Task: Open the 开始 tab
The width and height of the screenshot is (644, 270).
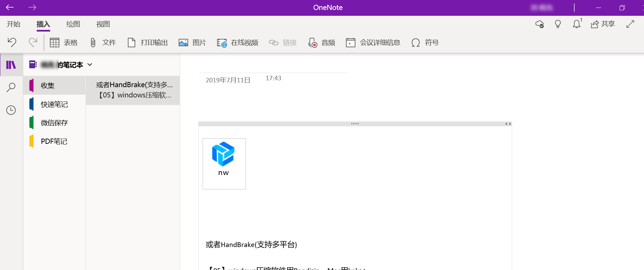Action: click(x=13, y=24)
